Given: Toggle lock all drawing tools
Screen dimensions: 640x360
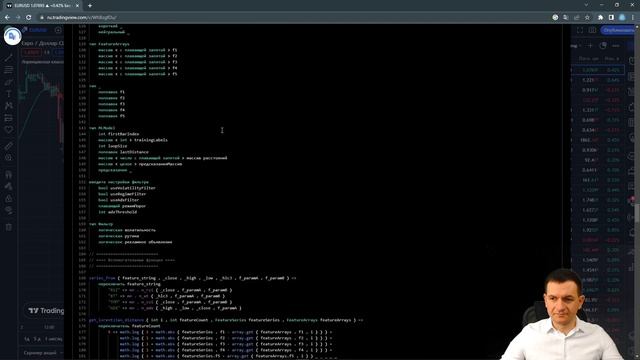Looking at the screenshot, I should [x=9, y=198].
